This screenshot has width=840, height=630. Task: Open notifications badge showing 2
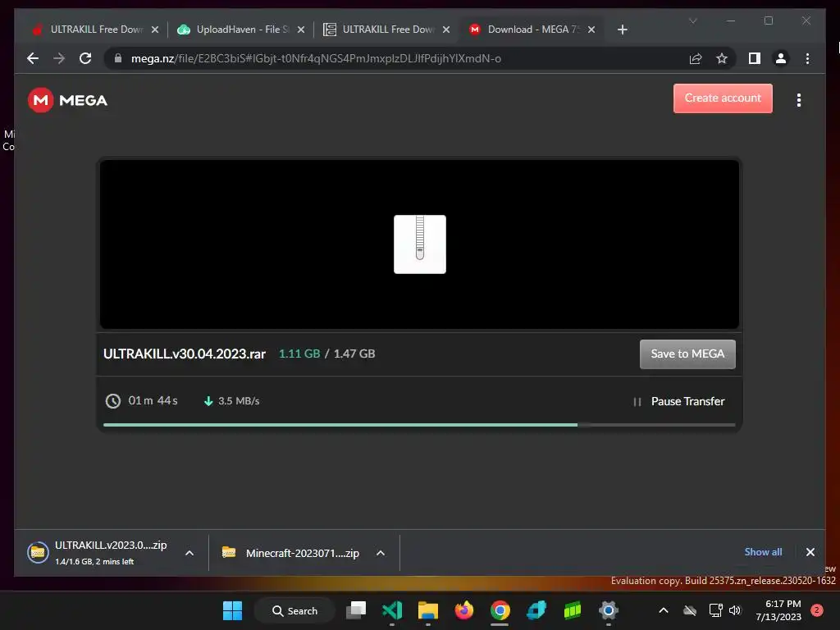817,610
